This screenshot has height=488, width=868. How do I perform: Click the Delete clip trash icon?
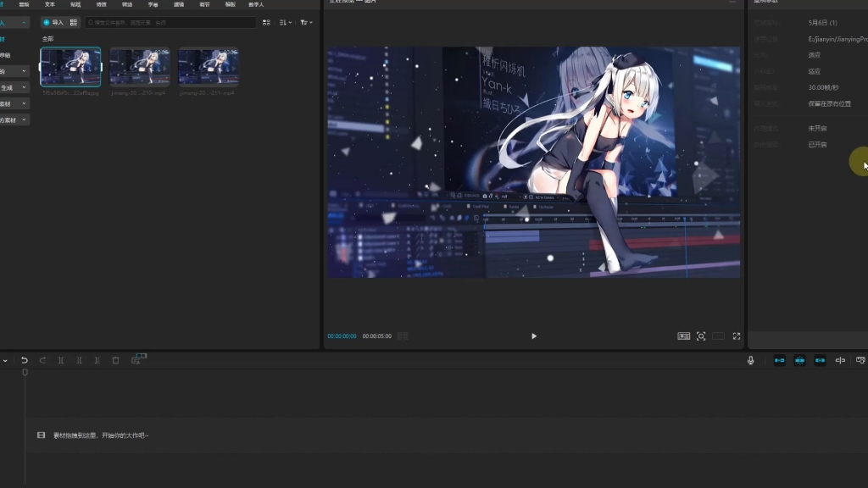(x=115, y=360)
